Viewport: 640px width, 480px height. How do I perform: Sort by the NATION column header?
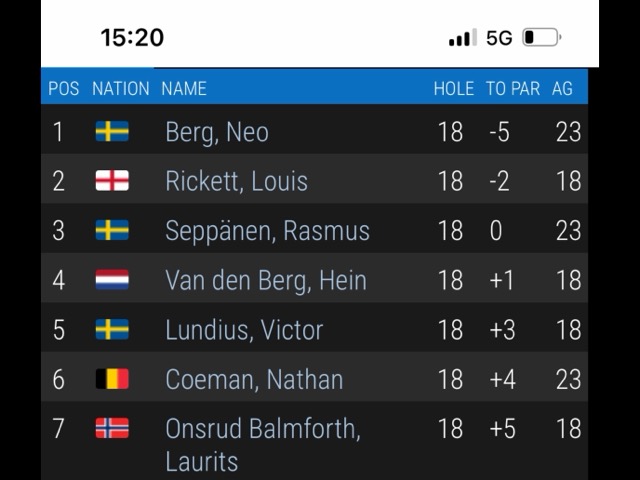click(x=120, y=89)
